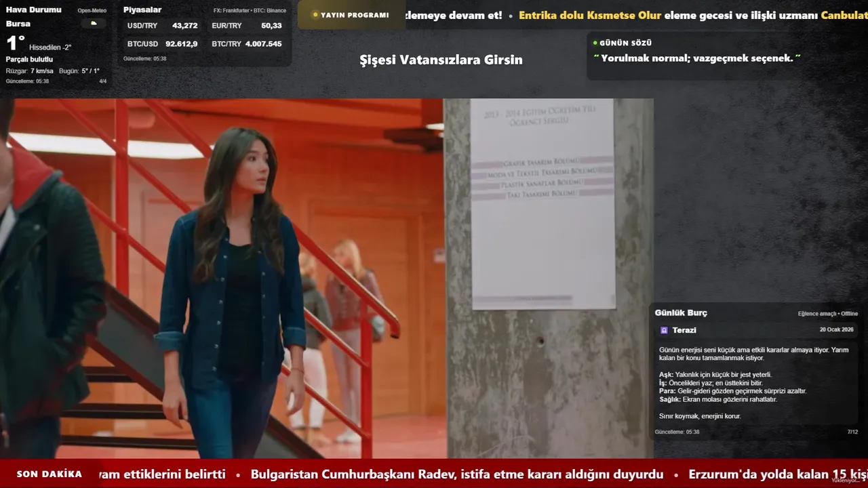Click the video player frame
Viewport: 868px width, 488px height.
(x=327, y=279)
